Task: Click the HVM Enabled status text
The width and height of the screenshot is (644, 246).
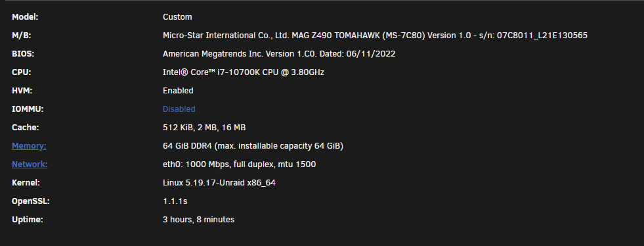Action: 178,91
